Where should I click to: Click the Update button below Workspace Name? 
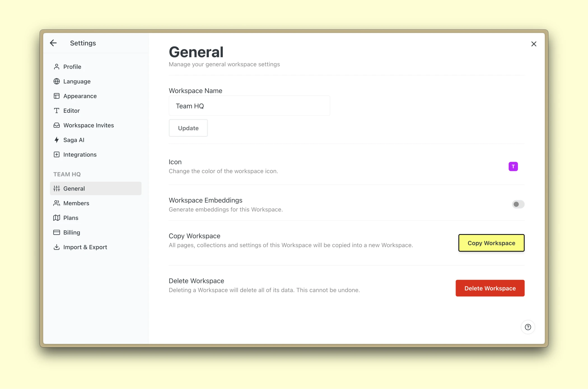pyautogui.click(x=188, y=128)
